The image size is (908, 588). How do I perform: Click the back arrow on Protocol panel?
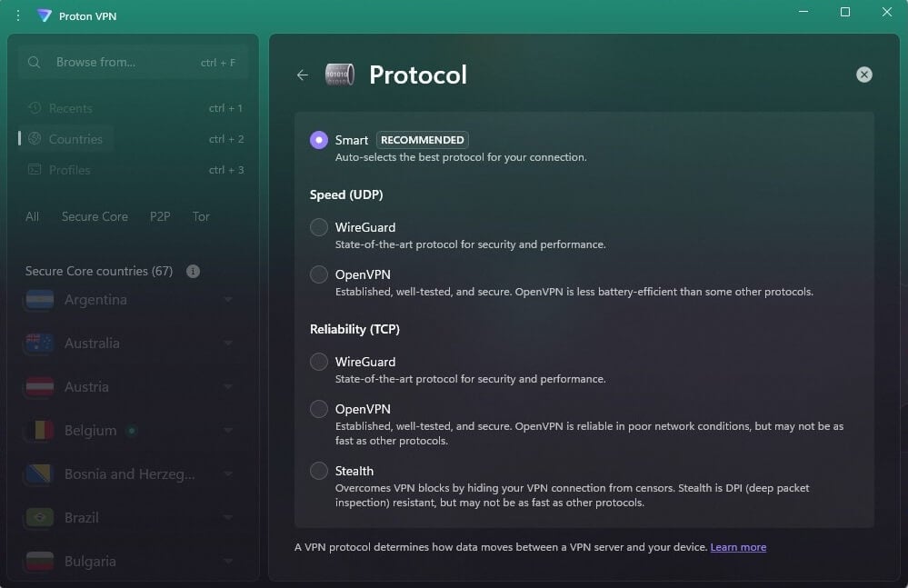(x=302, y=75)
